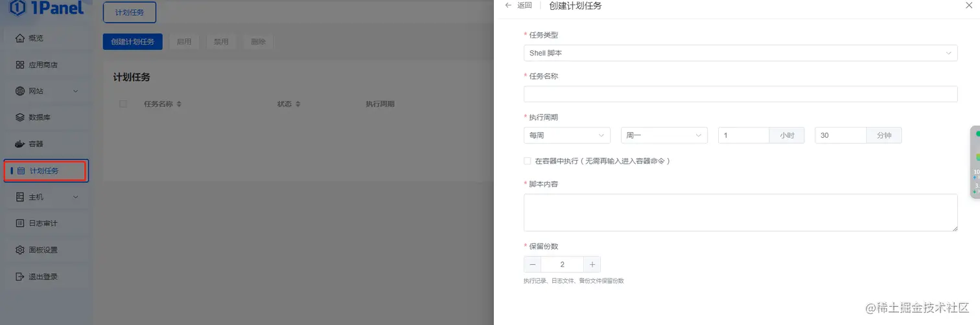Click the database layers icon

pyautogui.click(x=19, y=118)
